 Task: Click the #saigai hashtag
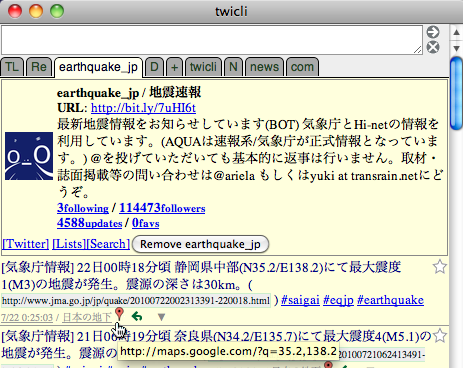pos(300,300)
